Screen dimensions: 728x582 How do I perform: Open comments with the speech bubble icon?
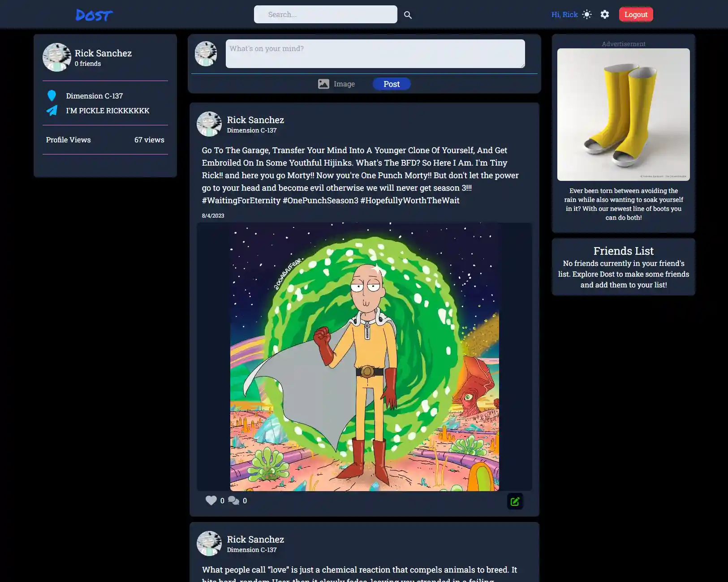point(234,500)
